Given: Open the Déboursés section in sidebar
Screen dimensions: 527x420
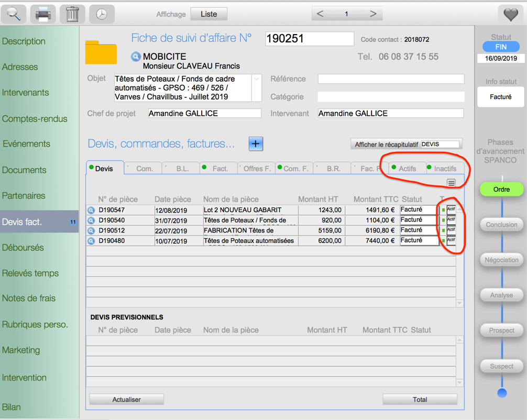Looking at the screenshot, I should pos(23,247).
